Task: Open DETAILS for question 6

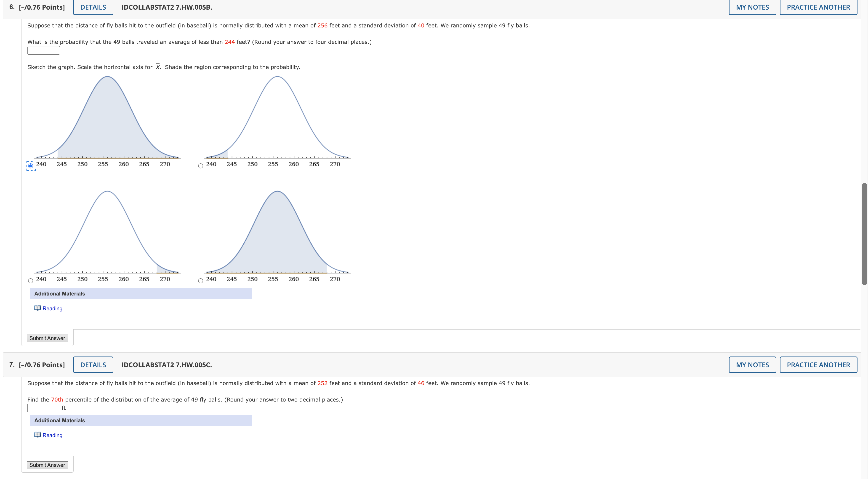Action: [x=93, y=7]
